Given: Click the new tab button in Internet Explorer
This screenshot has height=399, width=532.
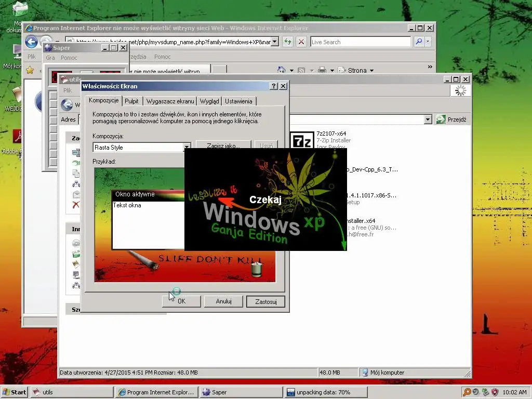Looking at the screenshot, I should (219, 70).
